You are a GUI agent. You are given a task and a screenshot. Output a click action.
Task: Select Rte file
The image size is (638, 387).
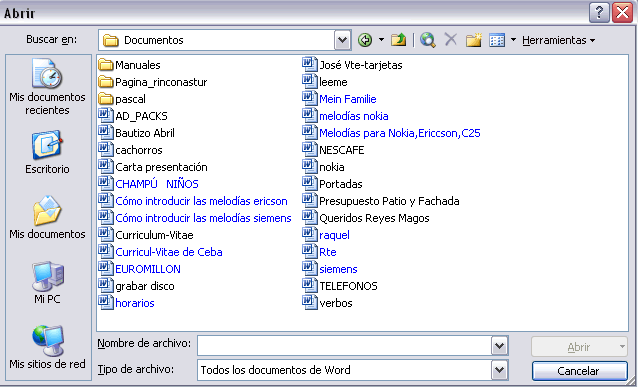(319, 252)
